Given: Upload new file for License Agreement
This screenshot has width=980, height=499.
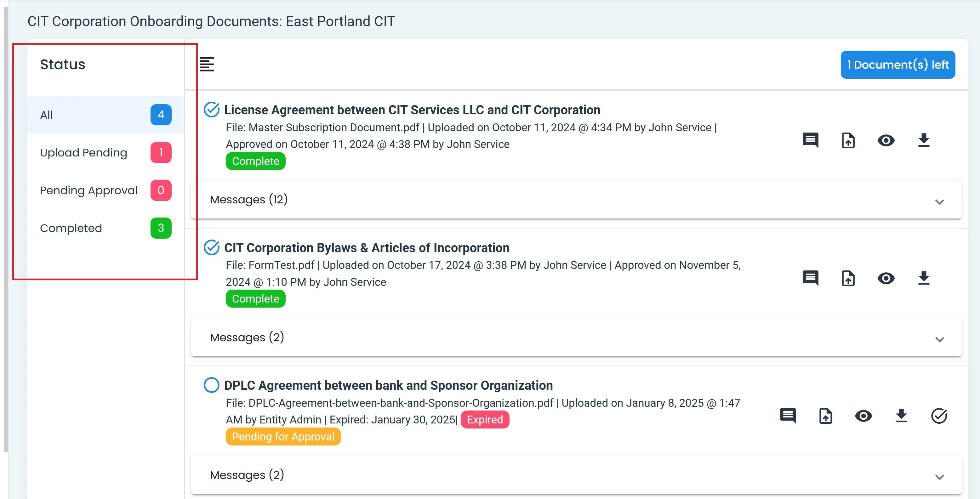Looking at the screenshot, I should 848,140.
